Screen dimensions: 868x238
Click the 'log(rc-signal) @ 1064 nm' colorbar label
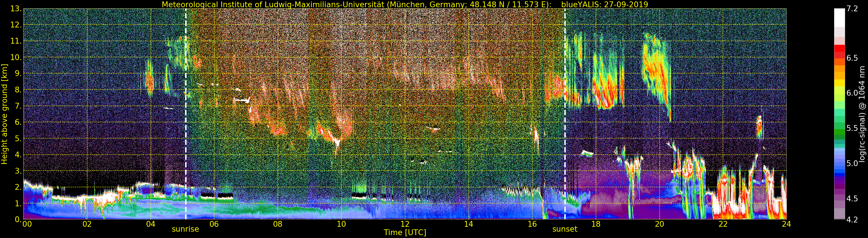[x=862, y=114]
